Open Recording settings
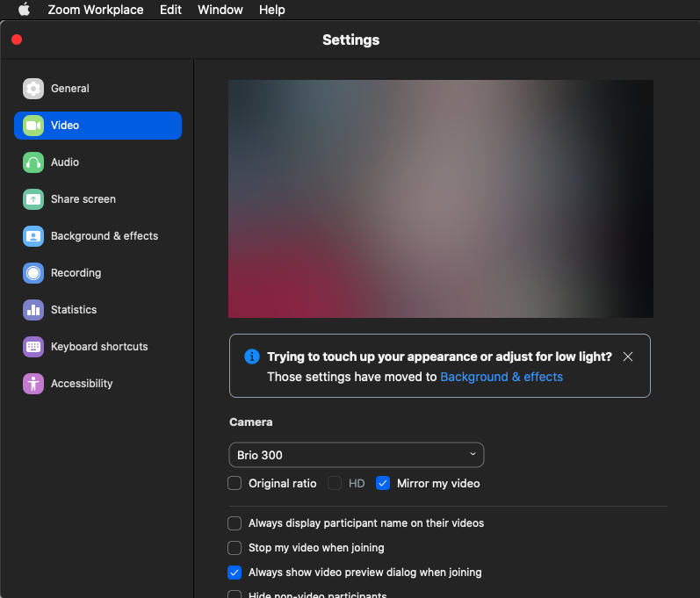The width and height of the screenshot is (700, 598). pos(97,273)
